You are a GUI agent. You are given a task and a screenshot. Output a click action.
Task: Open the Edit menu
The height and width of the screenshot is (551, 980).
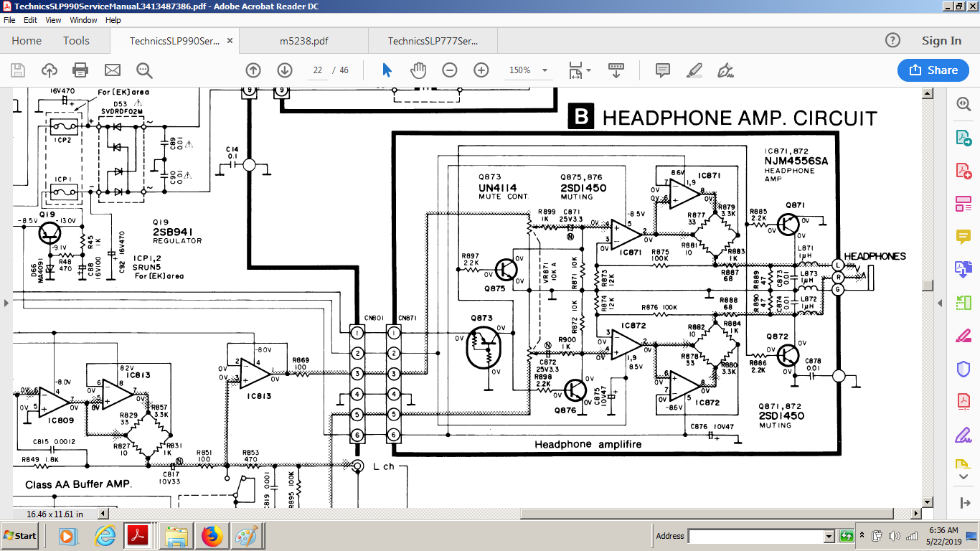30,20
